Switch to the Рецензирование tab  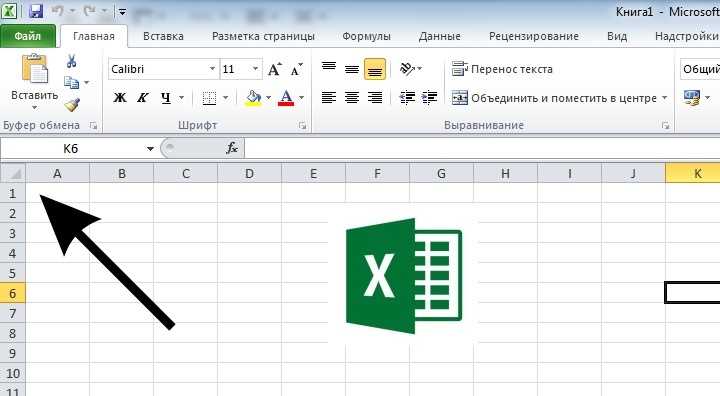534,36
